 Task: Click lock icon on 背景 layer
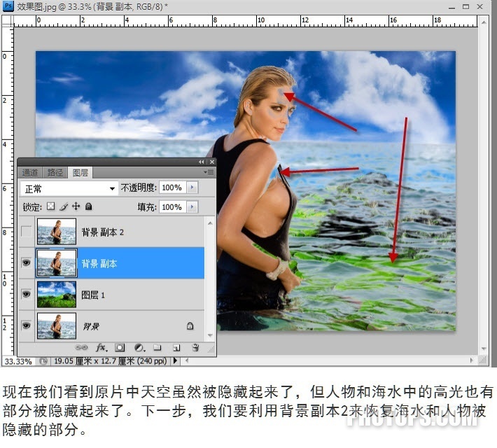[x=190, y=325]
